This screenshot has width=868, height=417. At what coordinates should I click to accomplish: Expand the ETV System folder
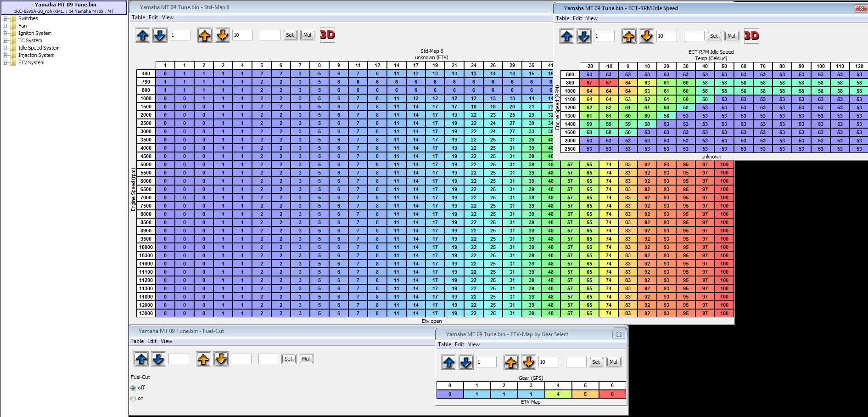tap(5, 63)
